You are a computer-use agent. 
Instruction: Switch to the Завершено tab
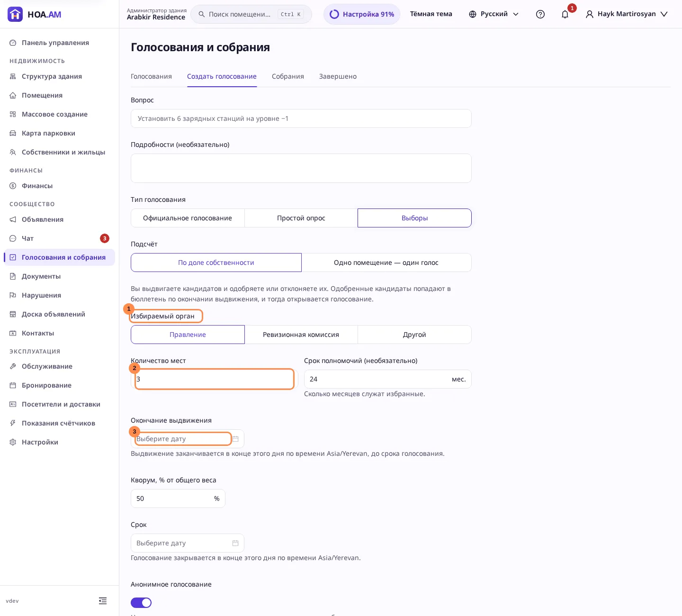pos(338,76)
